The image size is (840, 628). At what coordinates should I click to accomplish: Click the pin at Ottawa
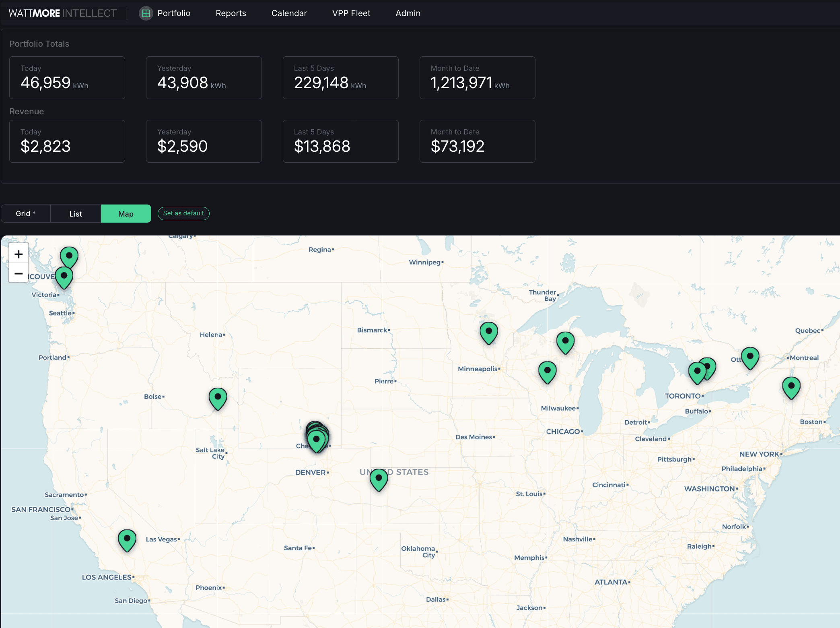coord(750,358)
